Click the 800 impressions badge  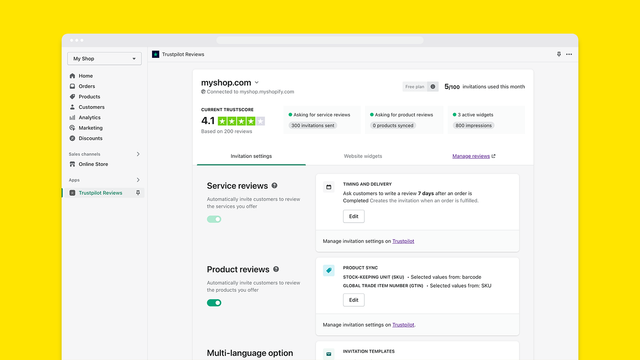click(x=473, y=126)
